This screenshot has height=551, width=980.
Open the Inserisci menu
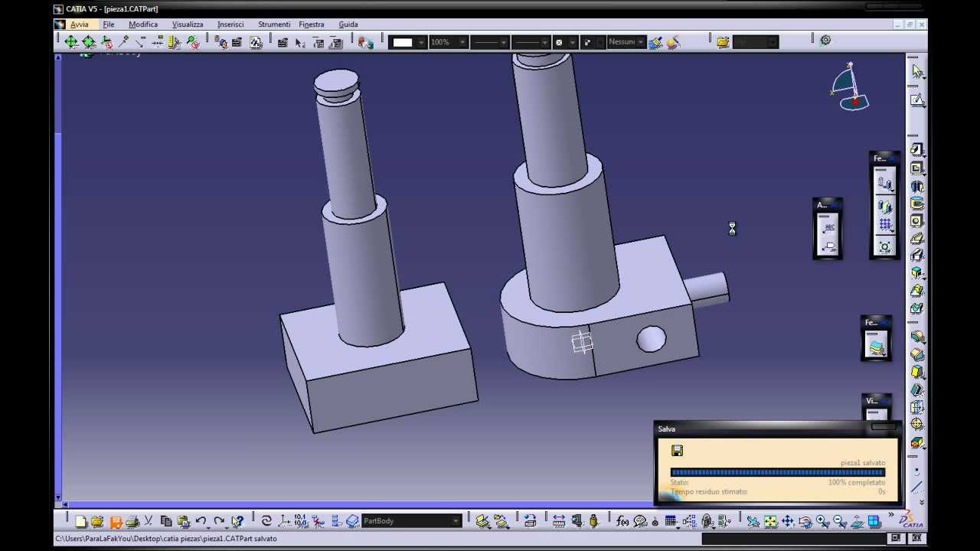[x=230, y=24]
